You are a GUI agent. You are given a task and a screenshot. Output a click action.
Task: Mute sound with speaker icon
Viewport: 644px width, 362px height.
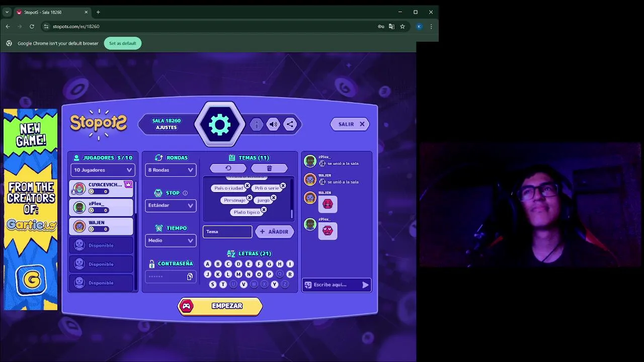pyautogui.click(x=273, y=124)
